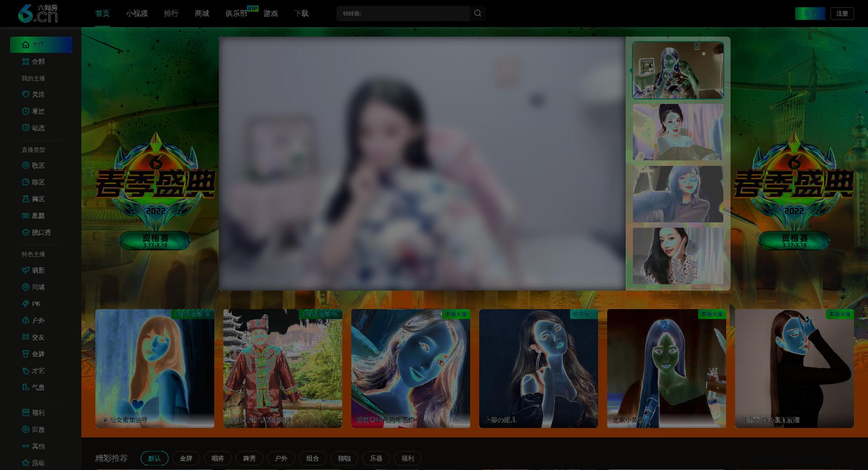Image resolution: width=868 pixels, height=470 pixels.
Task: Open the 游戏 games tab
Action: pyautogui.click(x=271, y=14)
